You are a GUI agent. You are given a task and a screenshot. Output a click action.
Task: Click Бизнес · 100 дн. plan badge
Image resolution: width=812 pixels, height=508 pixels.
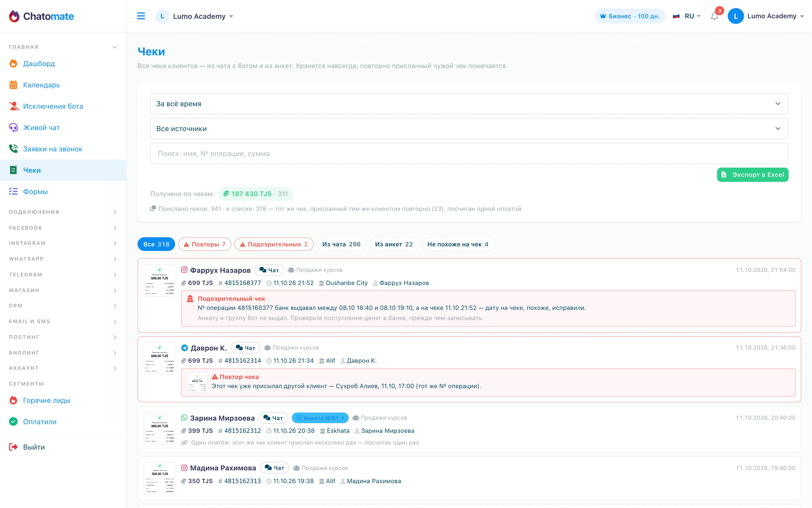[630, 16]
